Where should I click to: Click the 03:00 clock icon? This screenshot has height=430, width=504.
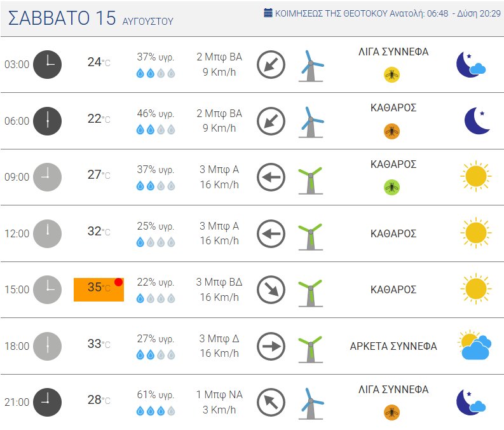click(x=47, y=64)
